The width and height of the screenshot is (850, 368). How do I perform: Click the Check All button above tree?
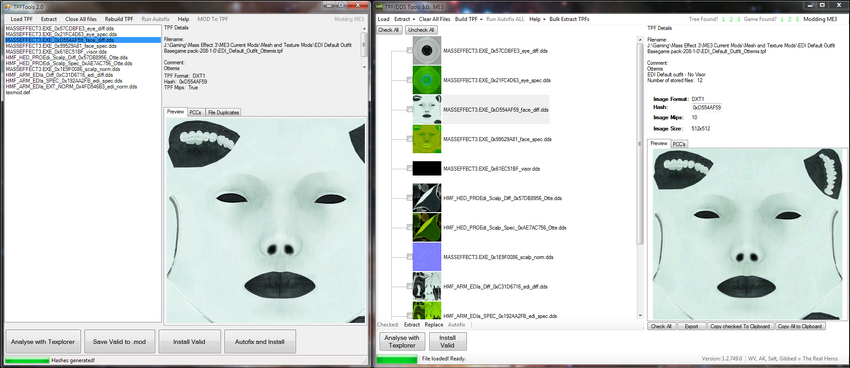tap(389, 30)
